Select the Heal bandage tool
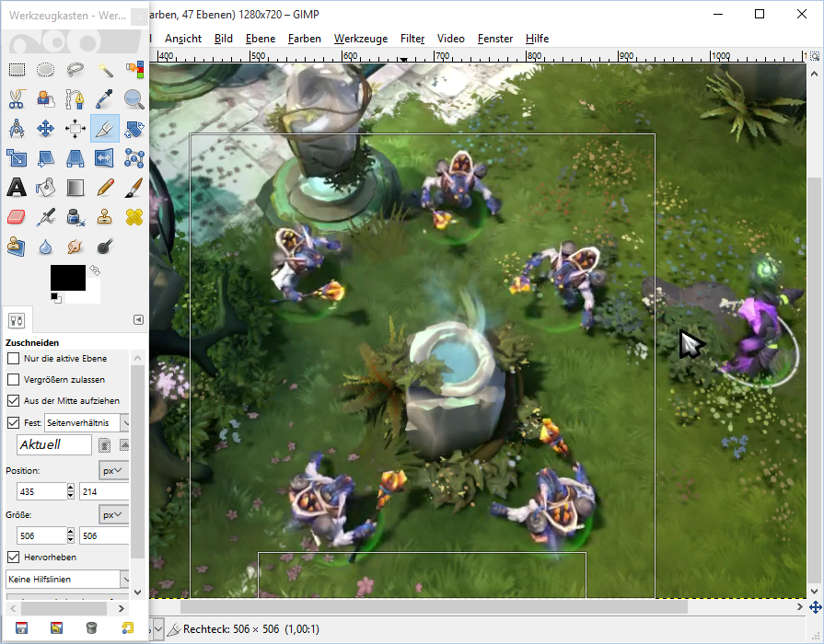 click(134, 216)
